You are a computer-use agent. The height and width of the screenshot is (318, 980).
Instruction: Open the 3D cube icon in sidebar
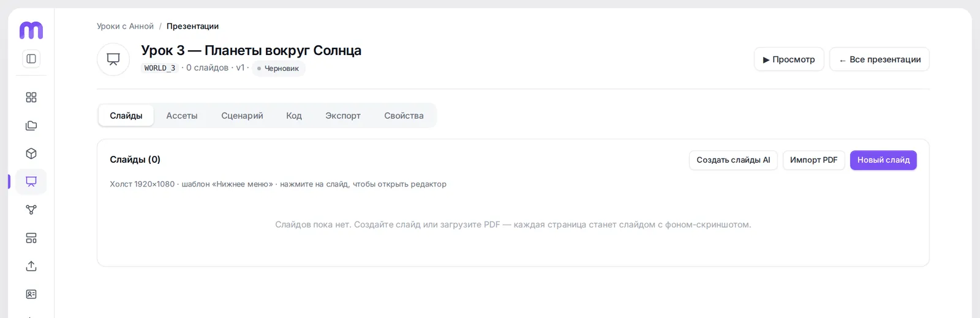pyautogui.click(x=31, y=153)
